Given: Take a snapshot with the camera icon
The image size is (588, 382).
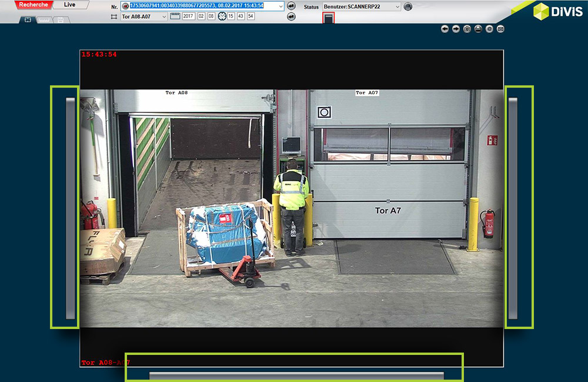Looking at the screenshot, I should click(467, 29).
